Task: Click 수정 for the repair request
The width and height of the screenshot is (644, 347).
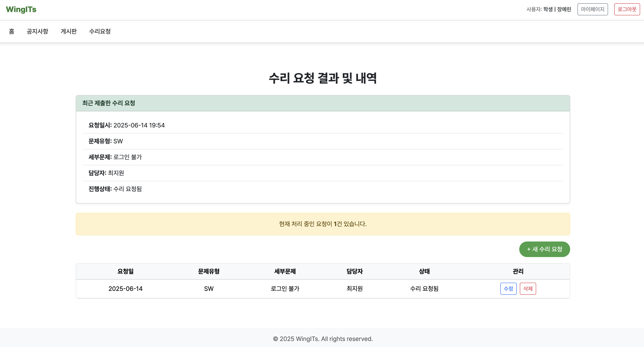Action: [x=508, y=289]
